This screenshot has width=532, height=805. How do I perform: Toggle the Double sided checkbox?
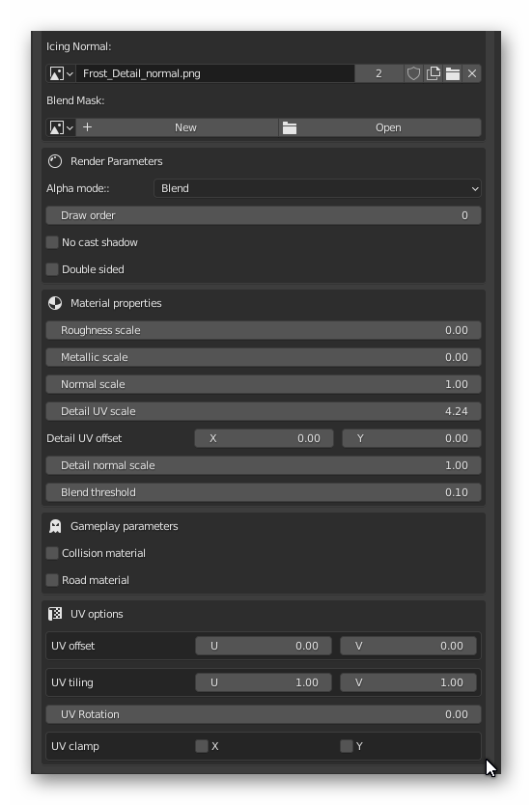[x=52, y=269]
